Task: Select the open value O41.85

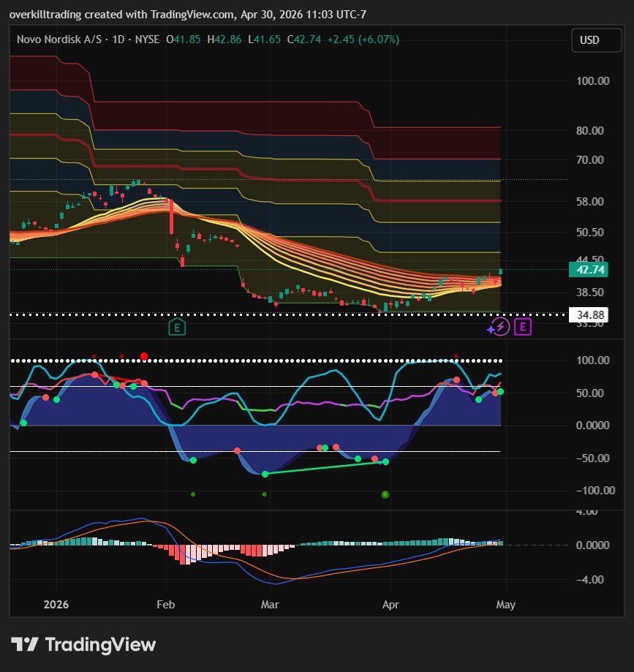Action: click(183, 39)
